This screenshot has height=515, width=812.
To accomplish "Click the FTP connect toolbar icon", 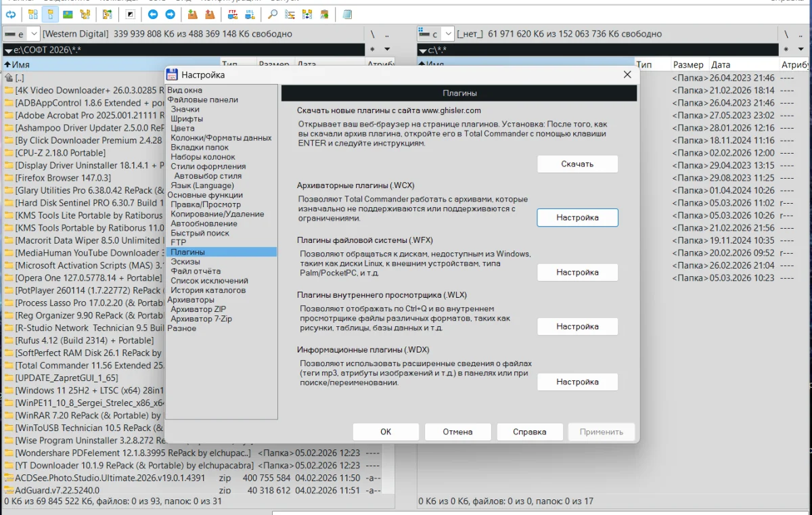I will [233, 14].
